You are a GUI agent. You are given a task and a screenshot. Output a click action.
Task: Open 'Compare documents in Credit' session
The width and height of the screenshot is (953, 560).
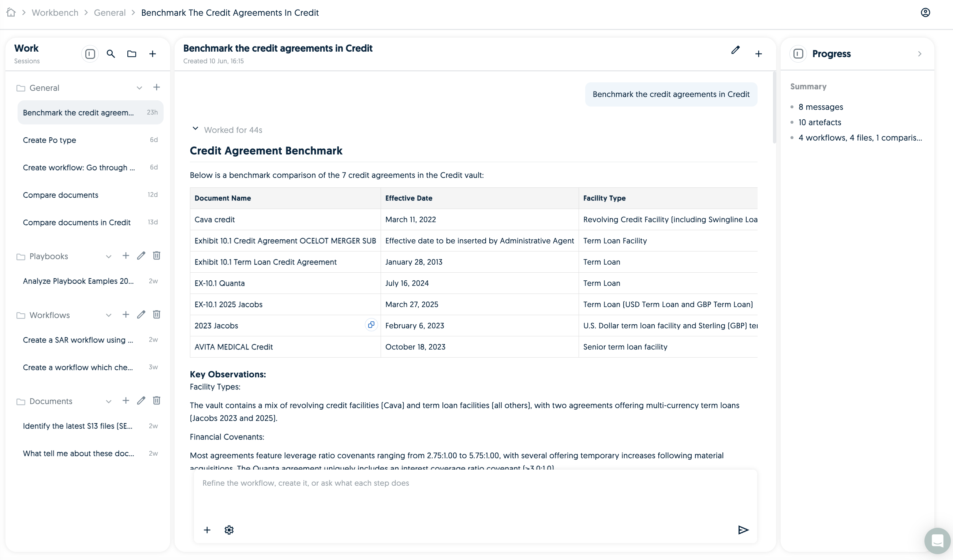pos(90,222)
